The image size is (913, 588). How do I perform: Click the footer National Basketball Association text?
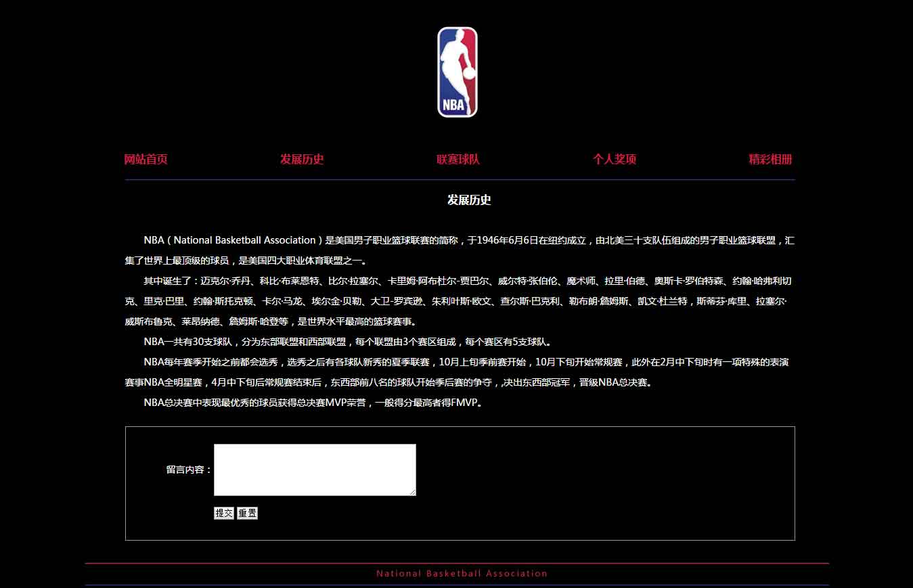click(462, 574)
